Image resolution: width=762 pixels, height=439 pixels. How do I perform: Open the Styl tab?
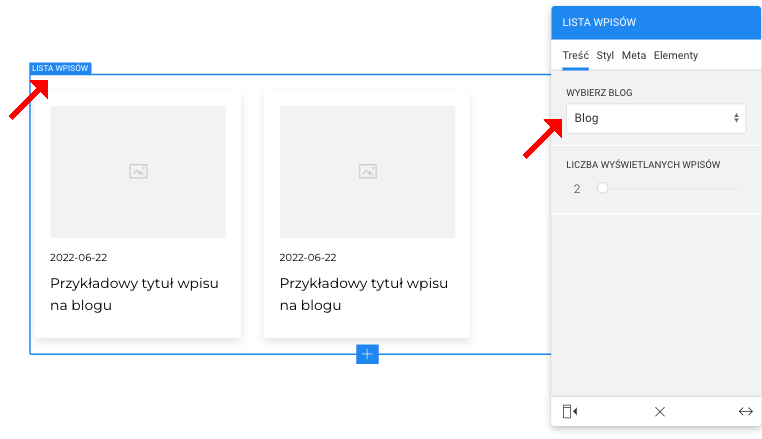click(605, 56)
